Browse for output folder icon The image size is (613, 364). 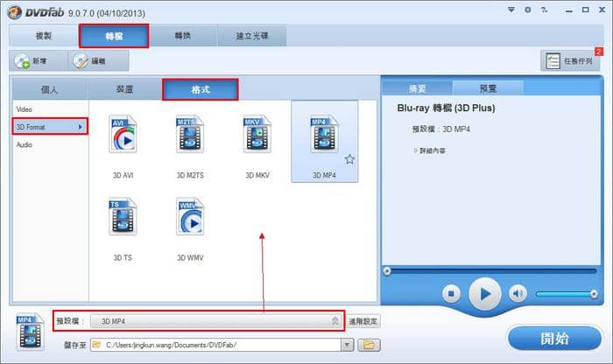coord(369,345)
